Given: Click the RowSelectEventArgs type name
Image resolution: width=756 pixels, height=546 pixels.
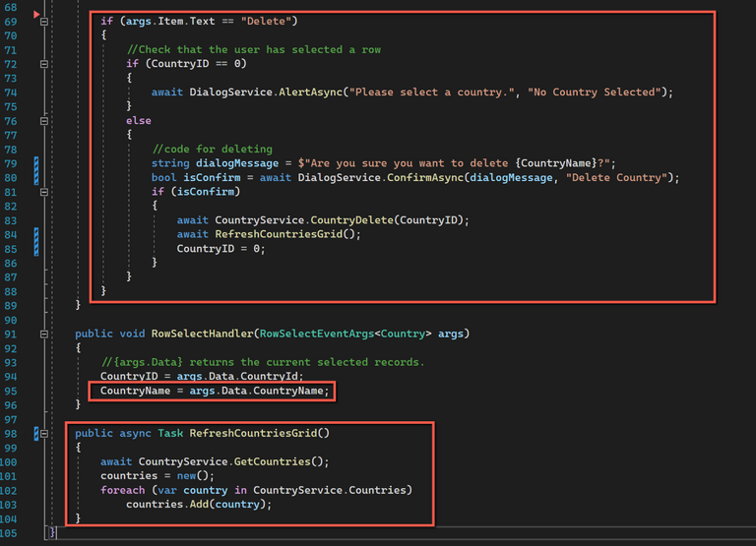Looking at the screenshot, I should pos(322,334).
